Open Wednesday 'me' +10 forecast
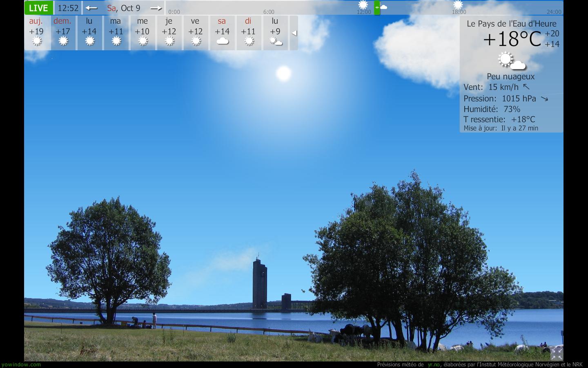Screen dimensions: 588x368 143,33
